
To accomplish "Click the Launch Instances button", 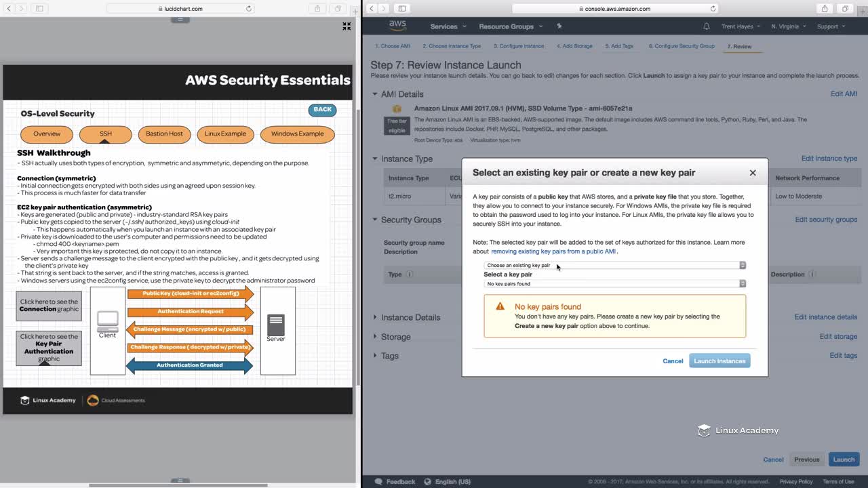I will point(719,361).
